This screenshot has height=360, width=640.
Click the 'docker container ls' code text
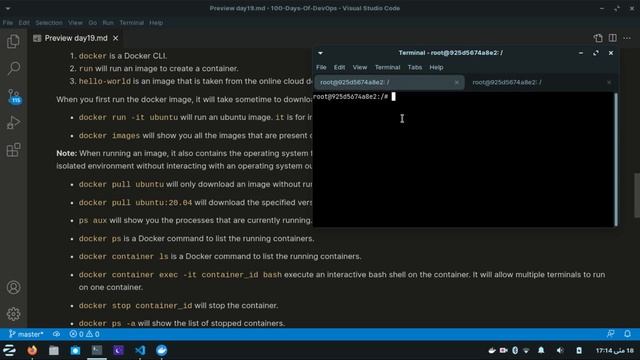[x=123, y=257]
